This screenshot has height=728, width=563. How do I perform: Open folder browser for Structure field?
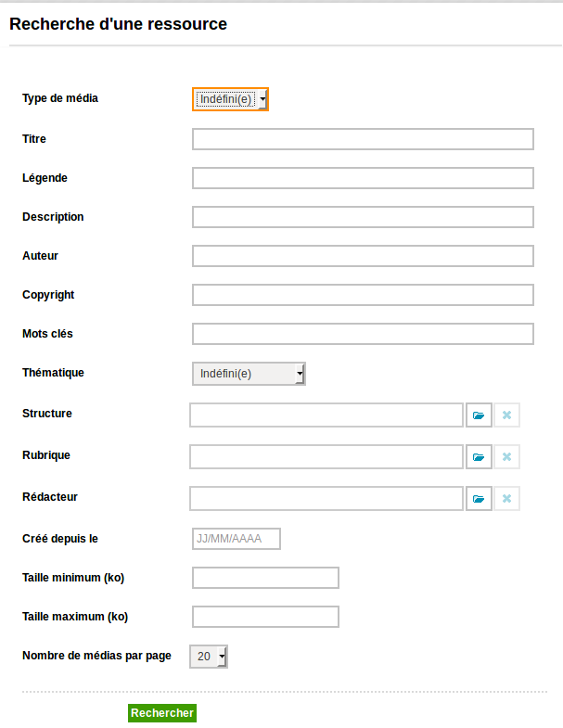click(479, 415)
